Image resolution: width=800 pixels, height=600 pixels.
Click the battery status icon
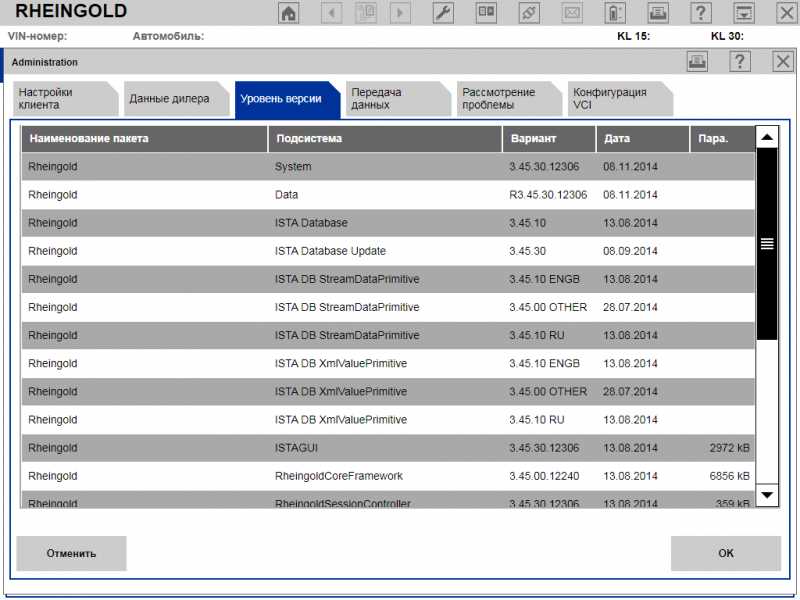[615, 13]
